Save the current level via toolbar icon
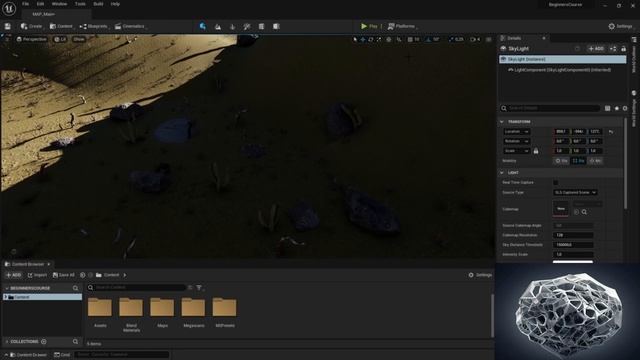 pos(8,27)
